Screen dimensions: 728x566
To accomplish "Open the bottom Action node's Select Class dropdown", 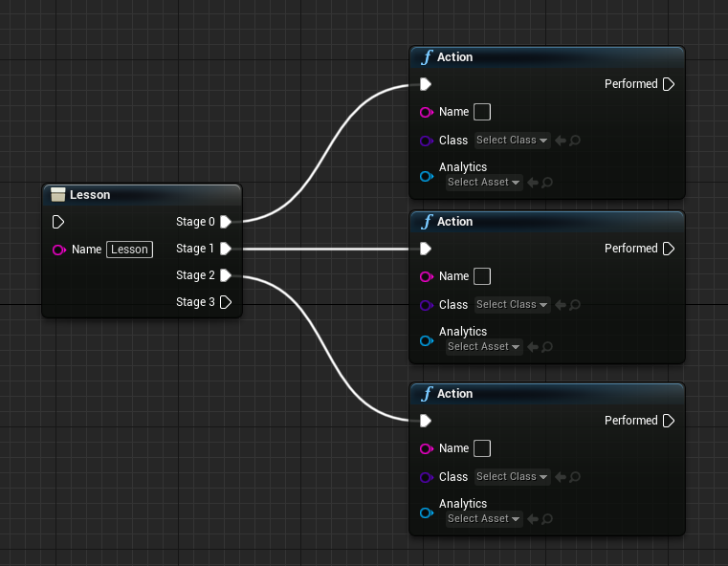I will click(x=512, y=477).
